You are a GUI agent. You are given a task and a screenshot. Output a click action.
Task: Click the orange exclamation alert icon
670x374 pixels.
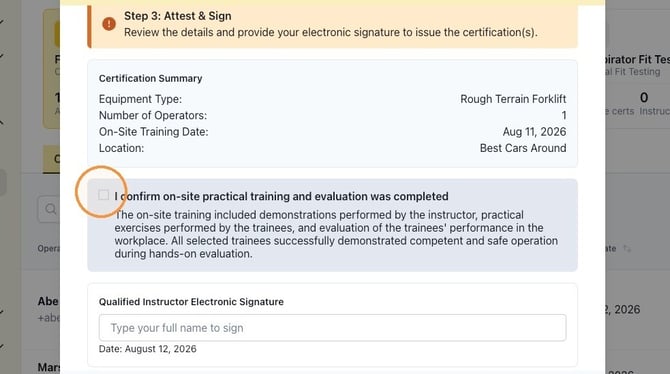pyautogui.click(x=109, y=24)
